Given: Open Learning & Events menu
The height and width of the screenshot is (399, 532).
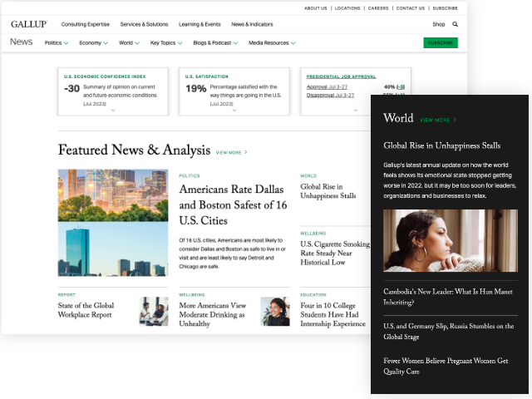Looking at the screenshot, I should 199,24.
